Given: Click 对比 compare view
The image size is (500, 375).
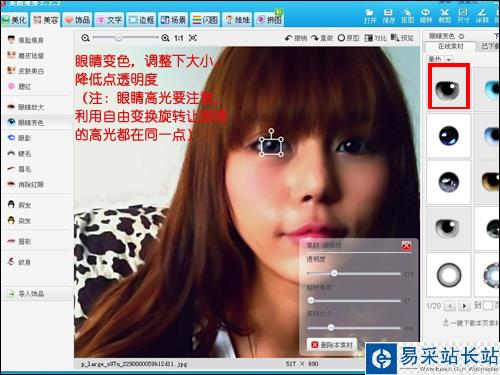Looking at the screenshot, I should (375, 38).
